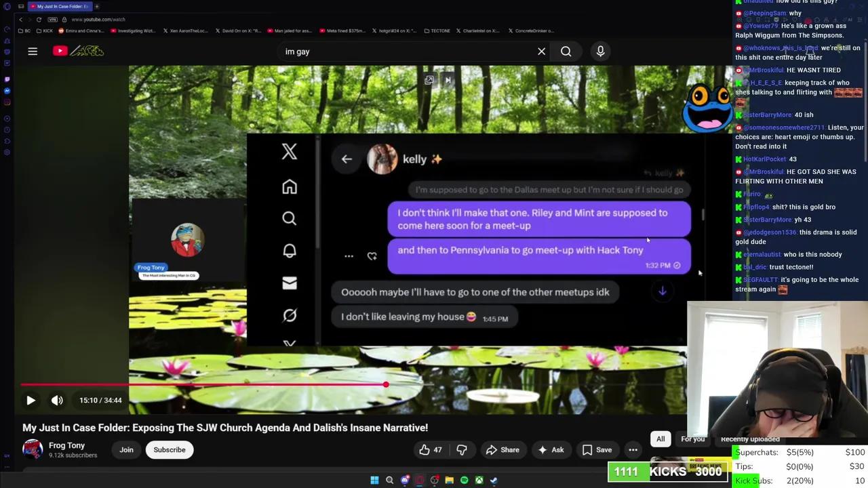Play the video with the play button
Viewport: 868px width, 488px height.
31,401
